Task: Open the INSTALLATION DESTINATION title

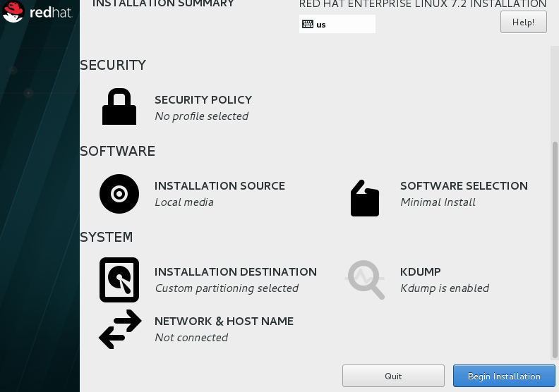Action: pos(236,272)
